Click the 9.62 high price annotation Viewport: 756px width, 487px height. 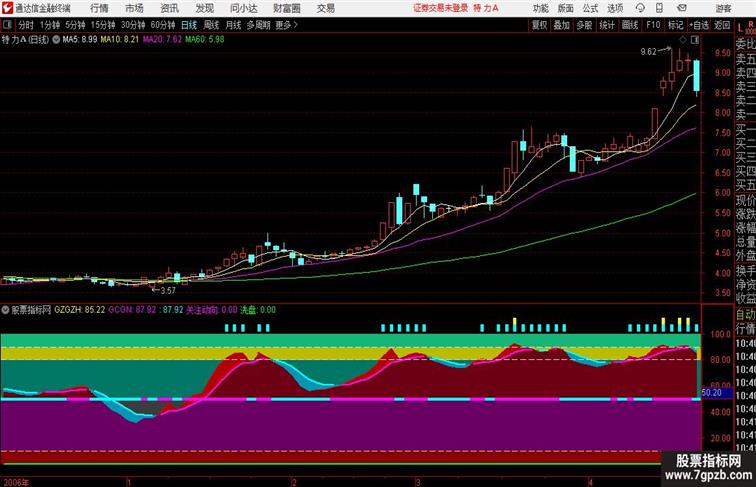coord(648,52)
